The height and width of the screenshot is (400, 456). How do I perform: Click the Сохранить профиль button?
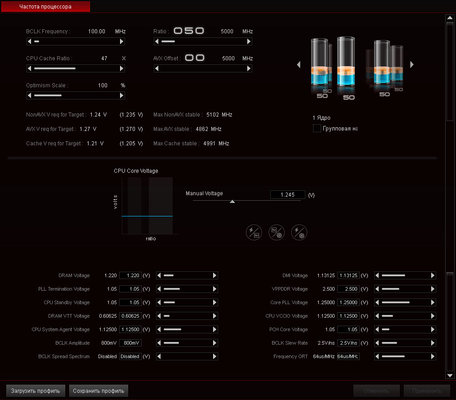tap(98, 391)
